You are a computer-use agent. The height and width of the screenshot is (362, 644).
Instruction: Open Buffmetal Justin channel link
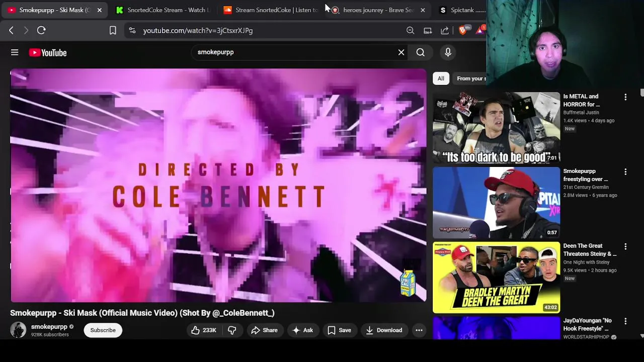tap(581, 113)
